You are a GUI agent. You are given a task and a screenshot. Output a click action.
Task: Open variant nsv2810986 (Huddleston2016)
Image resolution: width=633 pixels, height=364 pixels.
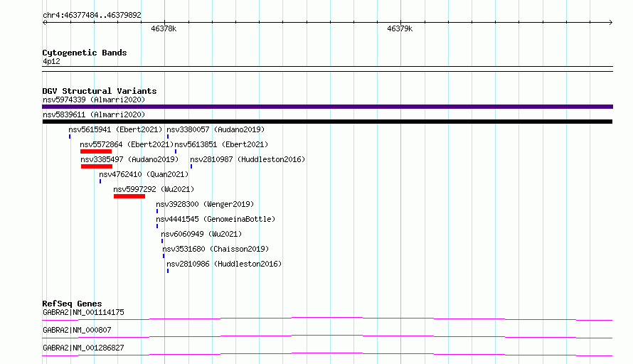tap(224, 264)
